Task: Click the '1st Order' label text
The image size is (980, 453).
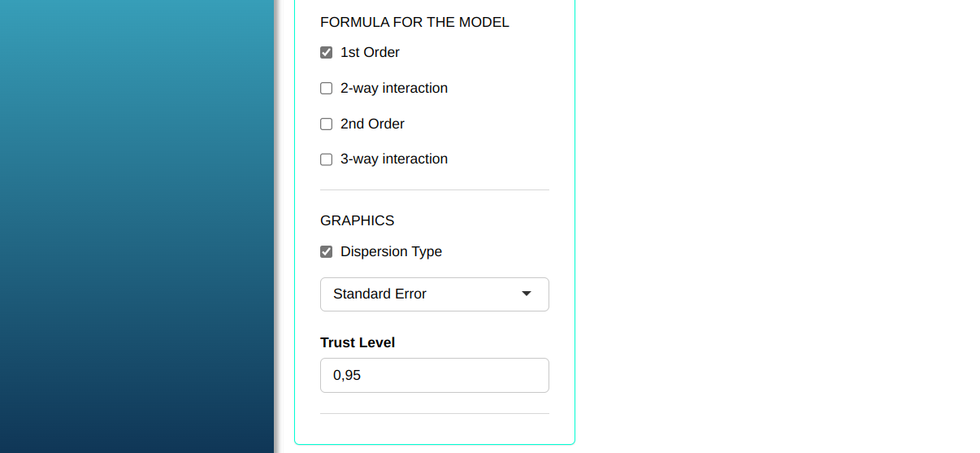Action: click(x=370, y=53)
